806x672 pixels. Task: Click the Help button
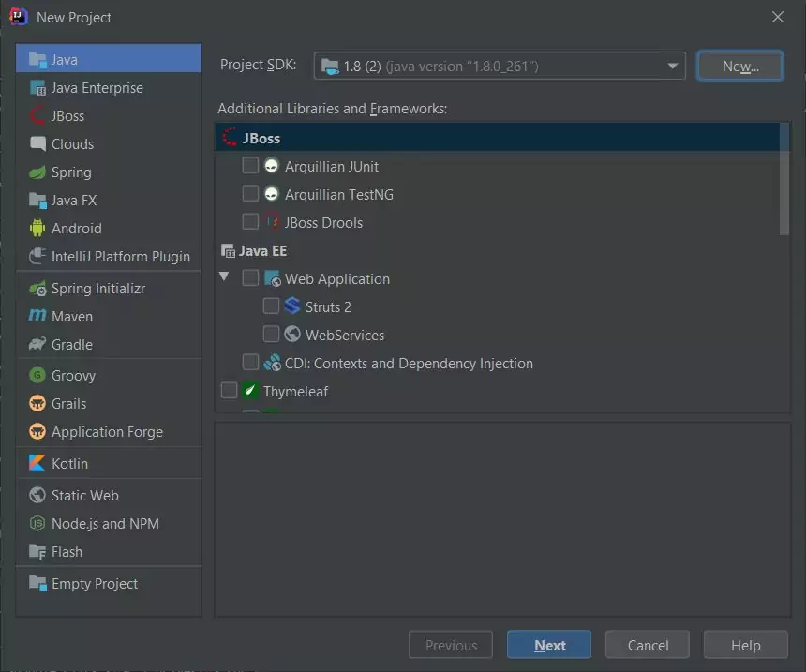tap(745, 645)
